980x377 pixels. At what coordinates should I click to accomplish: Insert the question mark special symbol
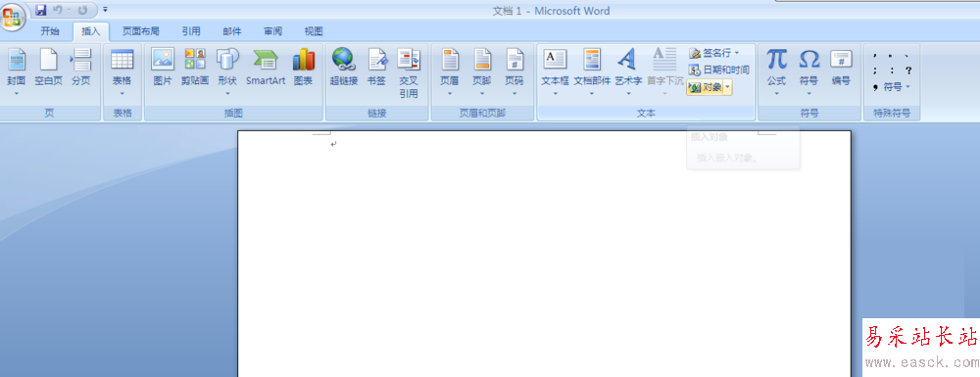tap(908, 71)
